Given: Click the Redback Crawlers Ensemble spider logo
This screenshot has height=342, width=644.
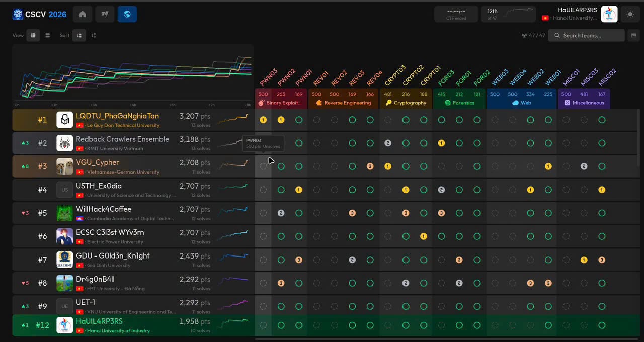Looking at the screenshot, I should point(65,143).
